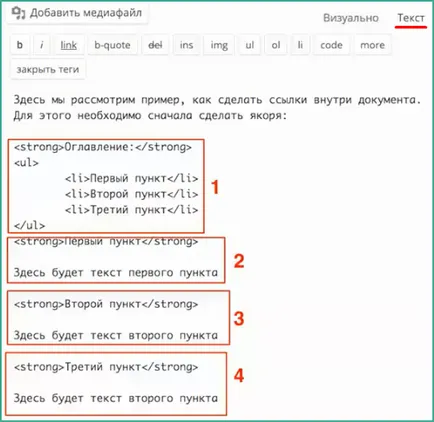Click the ins quicktag button
The image size is (434, 422).
[x=186, y=45]
